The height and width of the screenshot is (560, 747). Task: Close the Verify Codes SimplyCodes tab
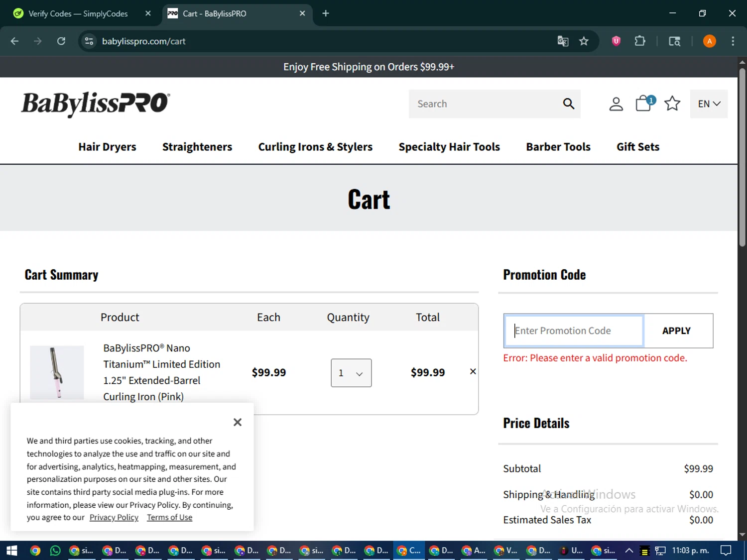coord(148,13)
